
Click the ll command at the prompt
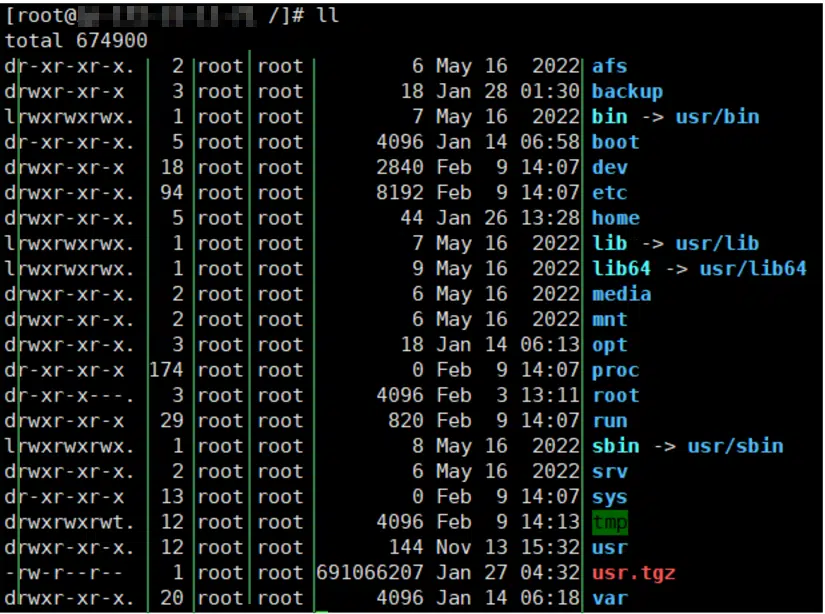[x=327, y=15]
